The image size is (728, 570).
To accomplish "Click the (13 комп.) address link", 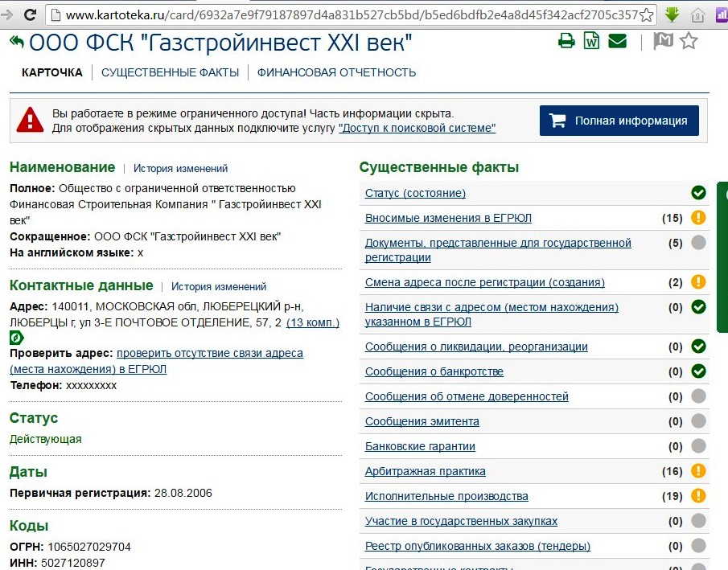I will 313,322.
